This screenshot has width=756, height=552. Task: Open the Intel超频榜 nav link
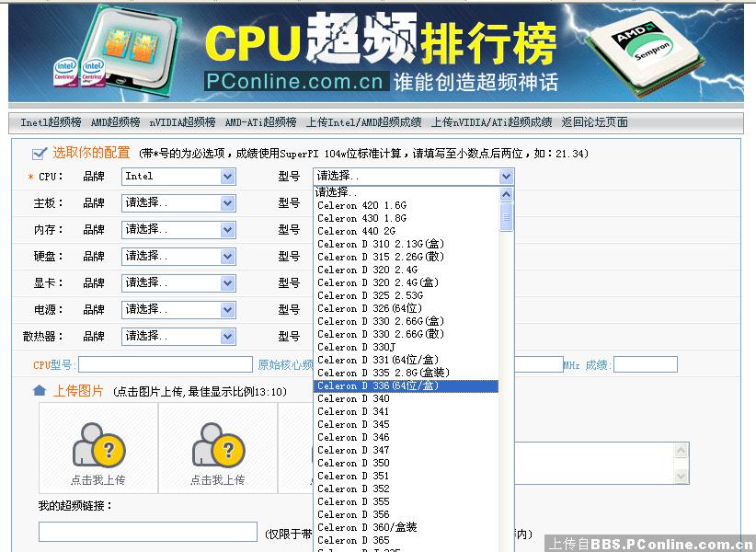pyautogui.click(x=51, y=122)
